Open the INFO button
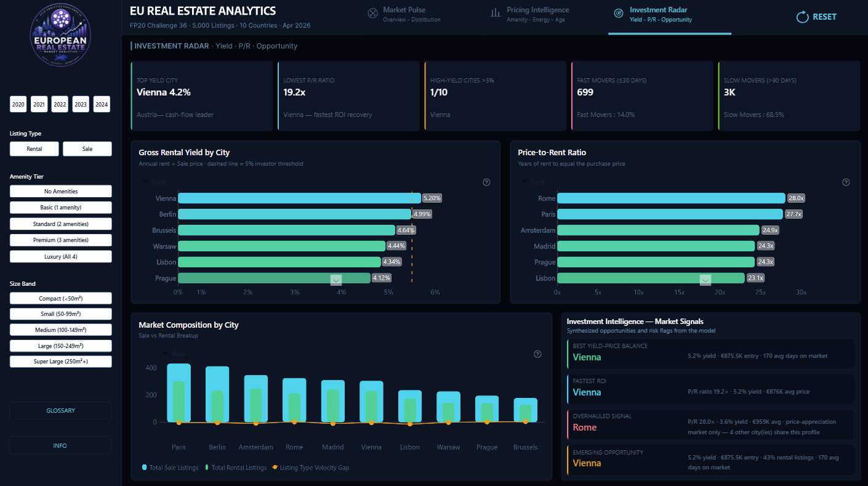The width and height of the screenshot is (868, 486). tap(61, 445)
